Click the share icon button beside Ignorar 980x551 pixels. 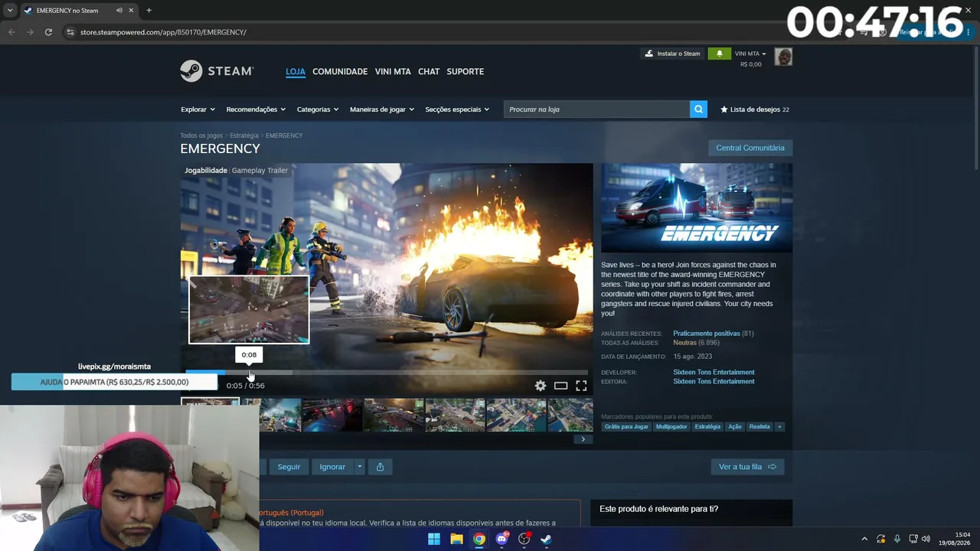[380, 467]
